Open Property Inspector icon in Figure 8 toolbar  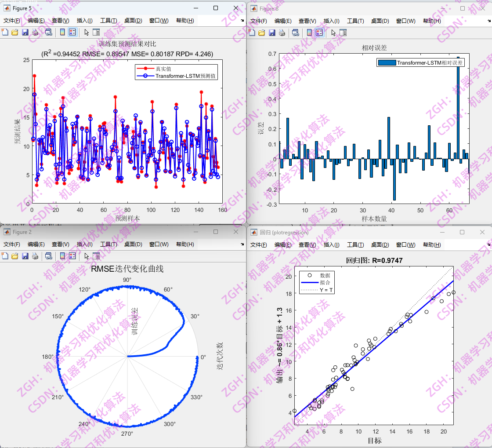(343, 33)
